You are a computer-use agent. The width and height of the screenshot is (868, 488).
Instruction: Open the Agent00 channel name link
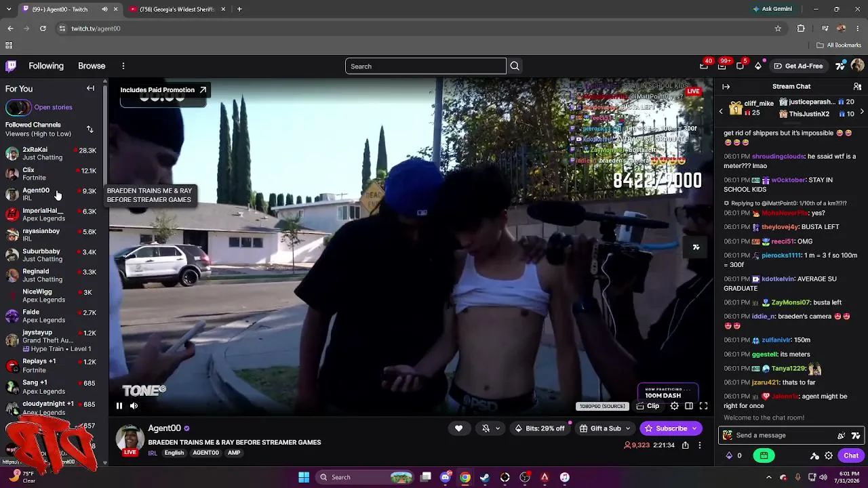point(165,428)
